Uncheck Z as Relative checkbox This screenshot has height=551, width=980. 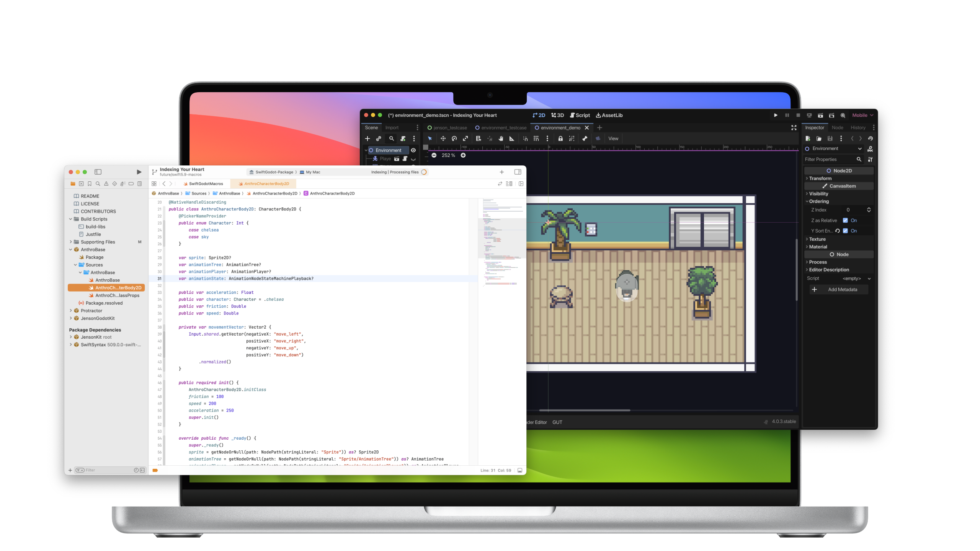pos(845,220)
